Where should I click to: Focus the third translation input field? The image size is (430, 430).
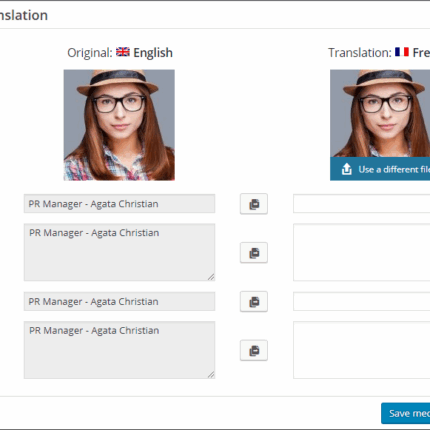tap(362, 301)
